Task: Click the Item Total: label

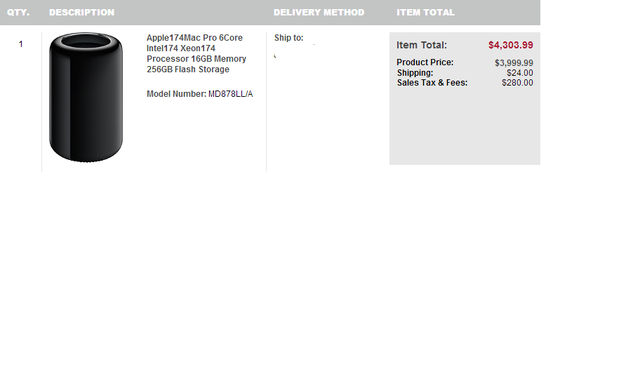Action: 422,45
